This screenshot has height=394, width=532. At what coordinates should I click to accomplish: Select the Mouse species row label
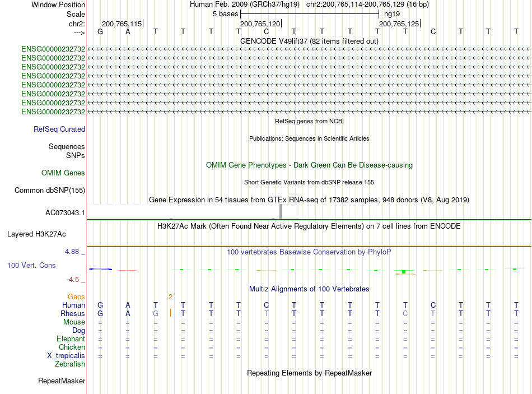74,322
